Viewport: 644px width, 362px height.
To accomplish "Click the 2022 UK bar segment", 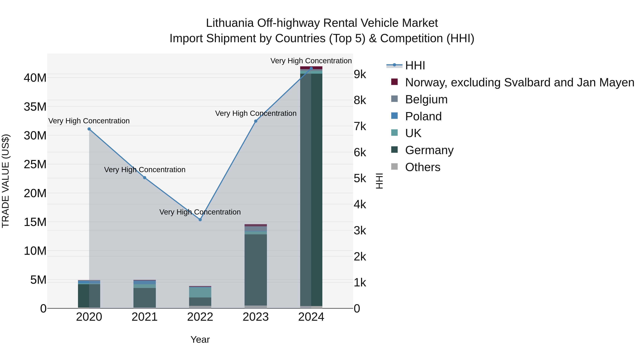I will point(200,292).
